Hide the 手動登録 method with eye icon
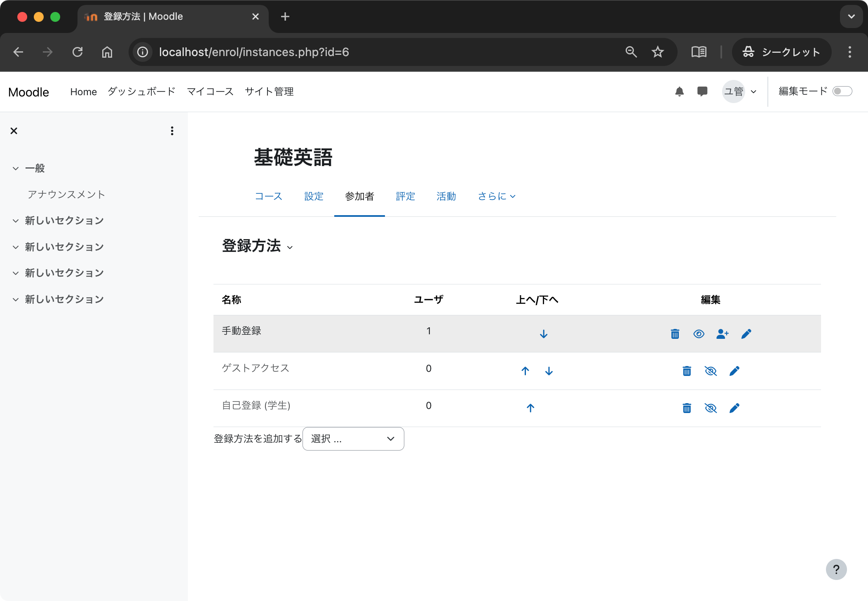 pos(699,334)
